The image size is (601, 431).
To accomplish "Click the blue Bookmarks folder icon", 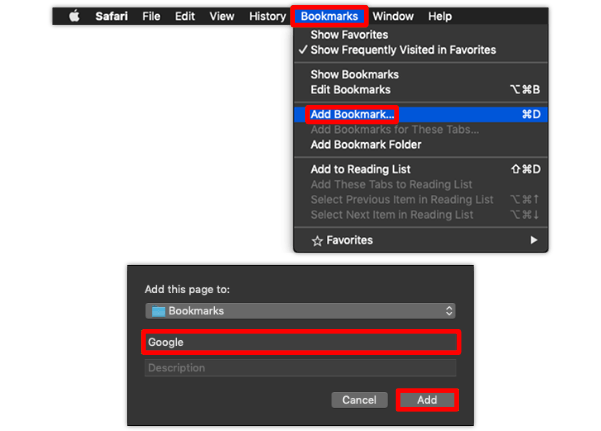I will pos(158,311).
